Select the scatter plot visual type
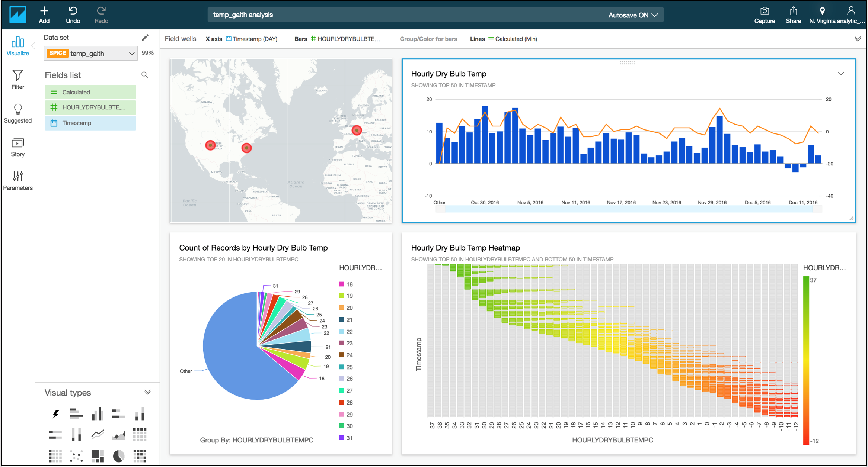This screenshot has width=868, height=467. tap(76, 456)
